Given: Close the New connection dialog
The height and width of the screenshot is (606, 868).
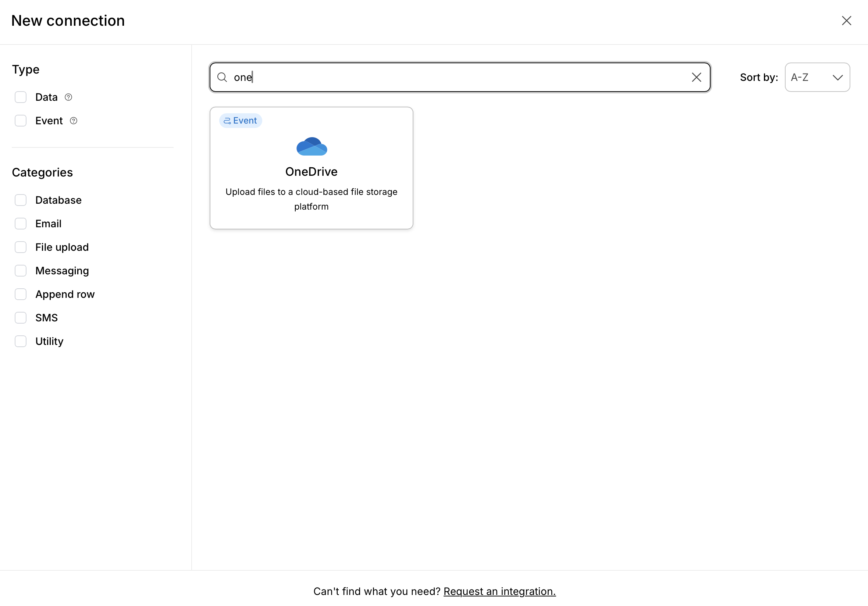Looking at the screenshot, I should click(x=846, y=21).
